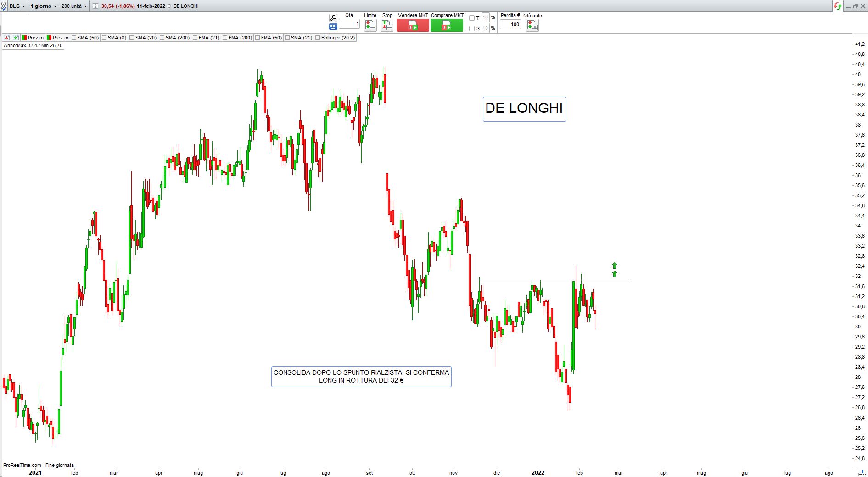The image size is (868, 477).
Task: Enable the SMA (21) indicator
Action: click(287, 38)
